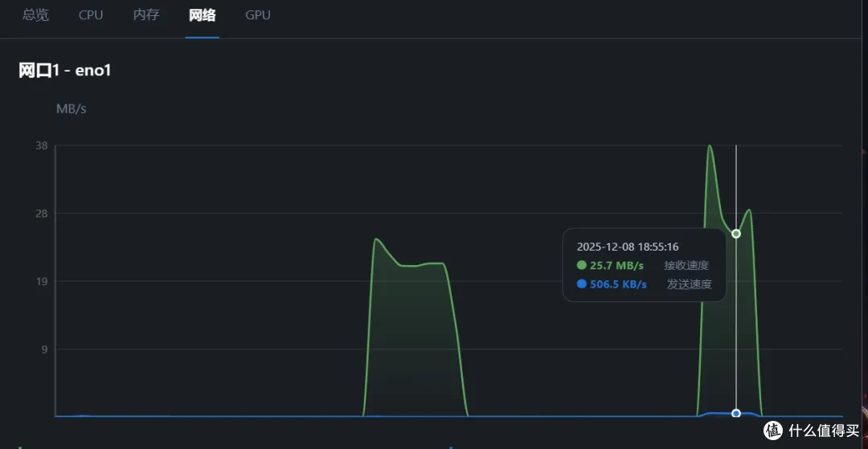Image resolution: width=868 pixels, height=449 pixels.
Task: Switch to the 总览 overview tab
Action: (x=35, y=15)
